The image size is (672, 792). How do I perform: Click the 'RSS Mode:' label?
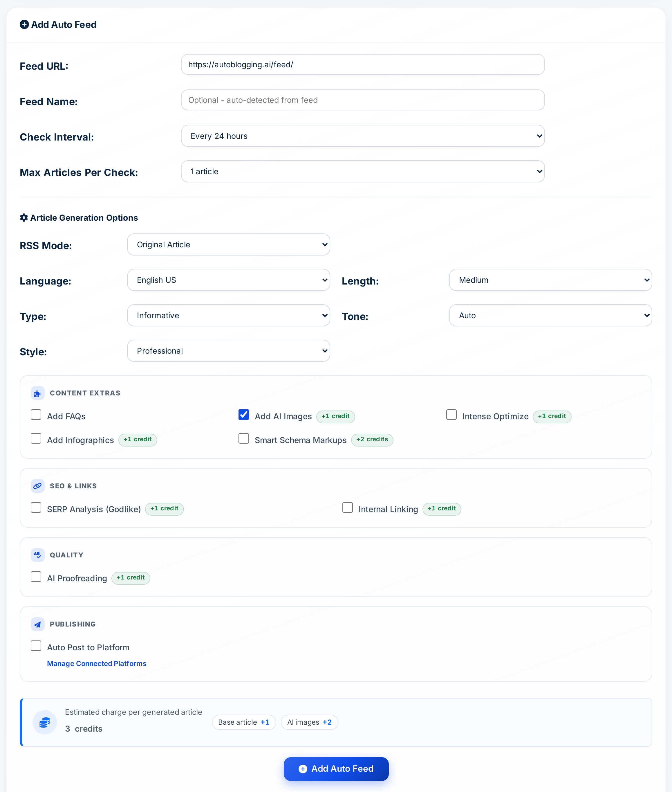pos(46,246)
